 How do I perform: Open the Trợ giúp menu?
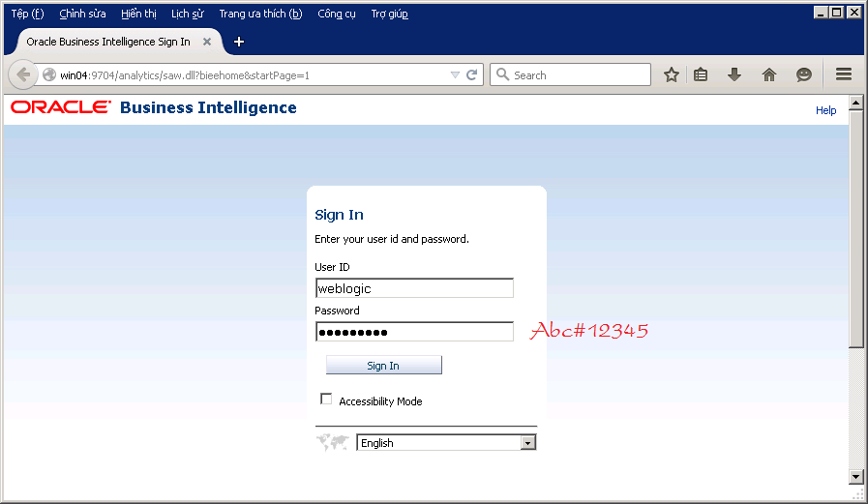click(390, 14)
